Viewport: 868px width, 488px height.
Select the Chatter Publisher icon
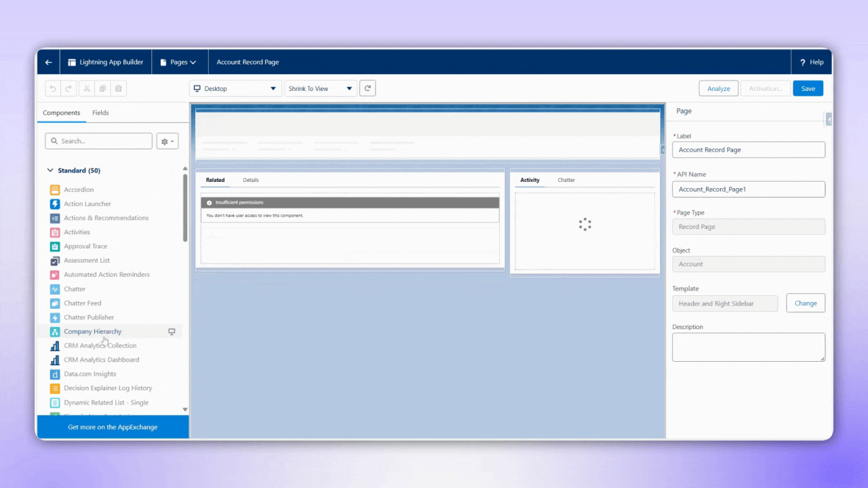pos(55,318)
